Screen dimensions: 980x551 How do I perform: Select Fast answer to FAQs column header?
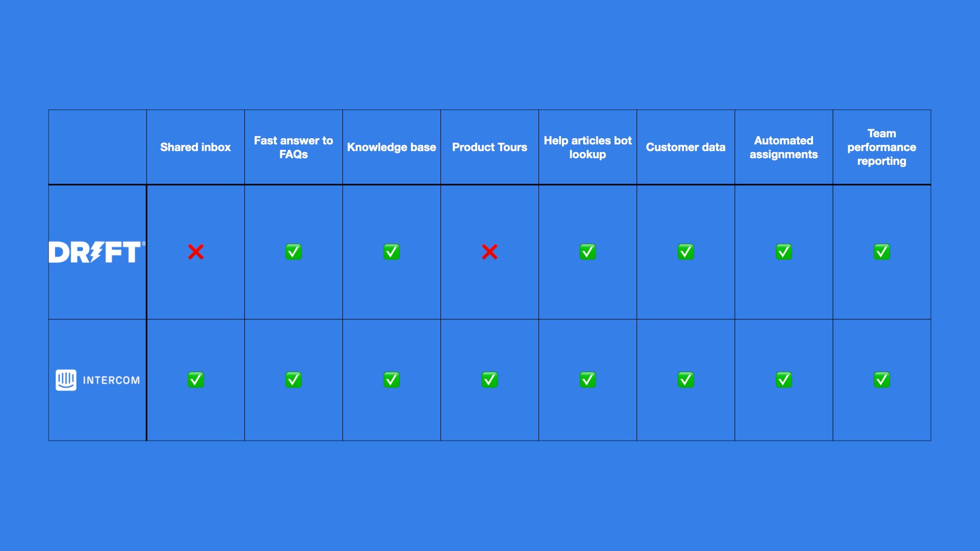click(x=293, y=146)
